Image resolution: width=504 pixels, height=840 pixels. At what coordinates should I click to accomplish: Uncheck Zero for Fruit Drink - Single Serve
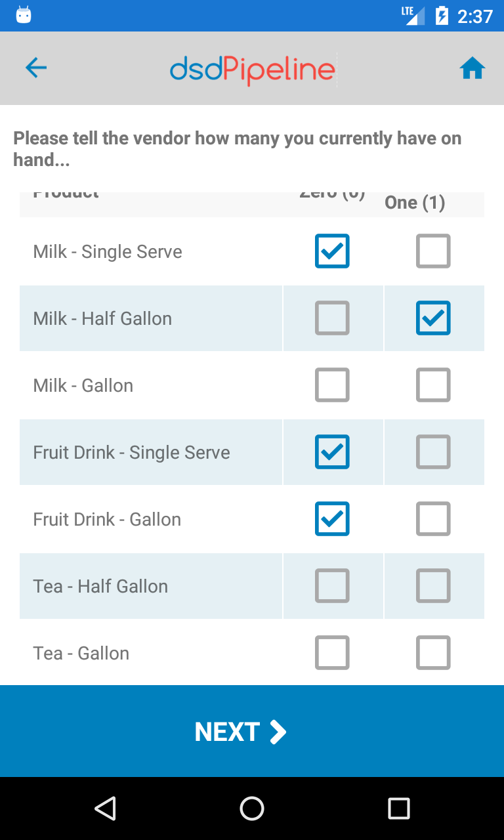click(332, 451)
